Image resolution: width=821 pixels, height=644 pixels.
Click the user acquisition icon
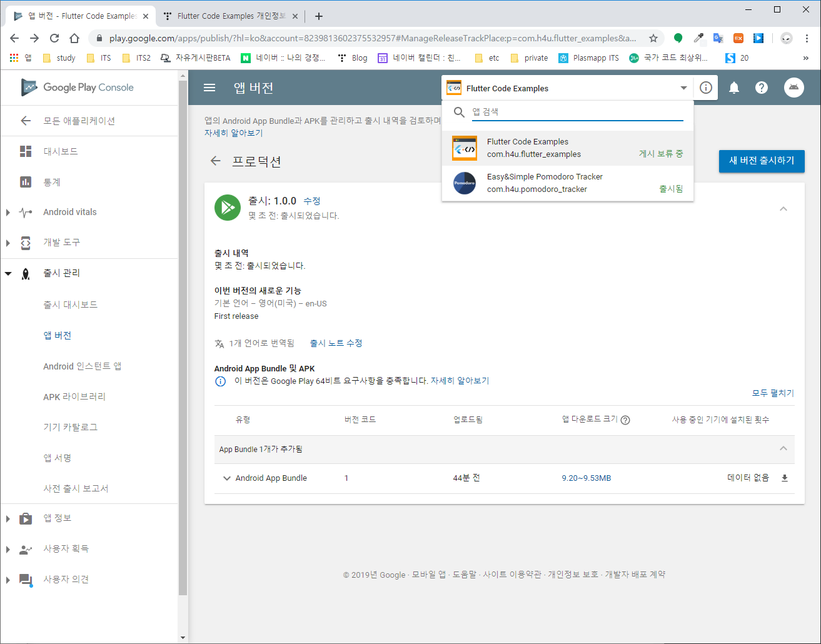(26, 549)
